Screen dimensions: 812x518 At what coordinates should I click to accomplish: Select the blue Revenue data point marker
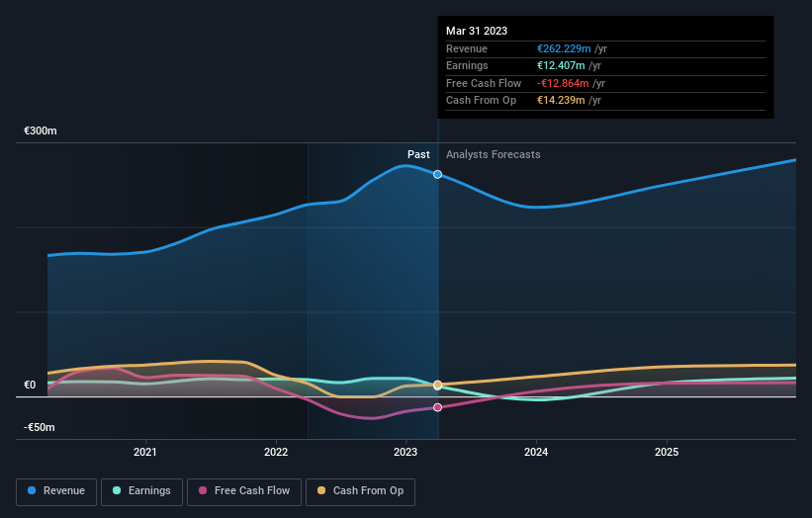coord(437,174)
